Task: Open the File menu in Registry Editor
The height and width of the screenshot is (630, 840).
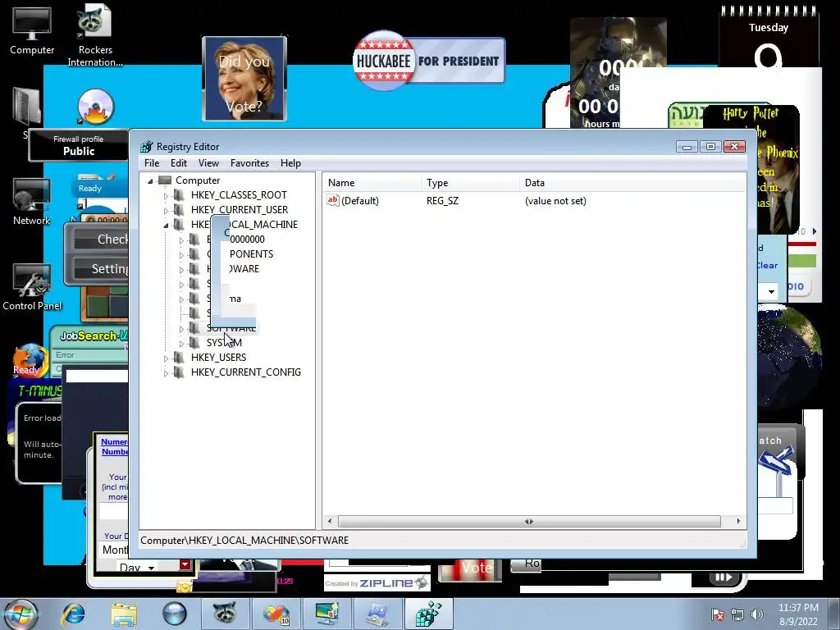Action: pos(152,163)
